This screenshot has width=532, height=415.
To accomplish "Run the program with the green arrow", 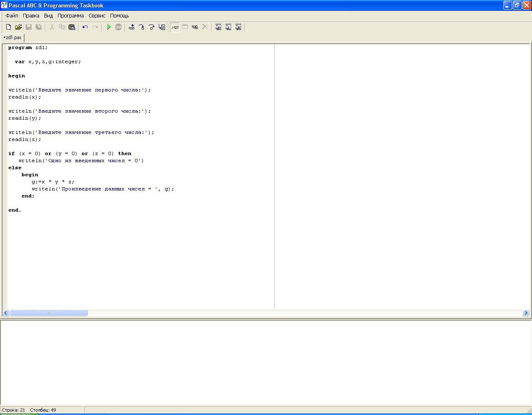I will pos(108,27).
